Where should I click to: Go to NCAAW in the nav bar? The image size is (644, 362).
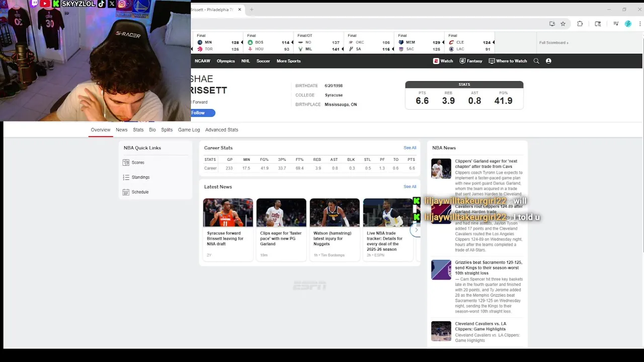[x=202, y=61]
